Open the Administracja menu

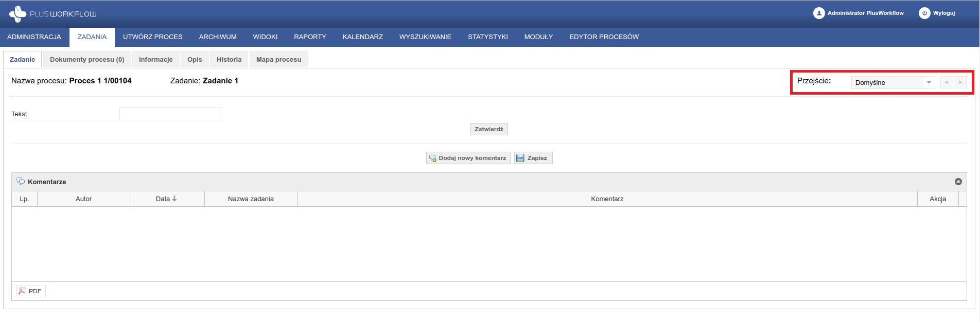click(34, 37)
